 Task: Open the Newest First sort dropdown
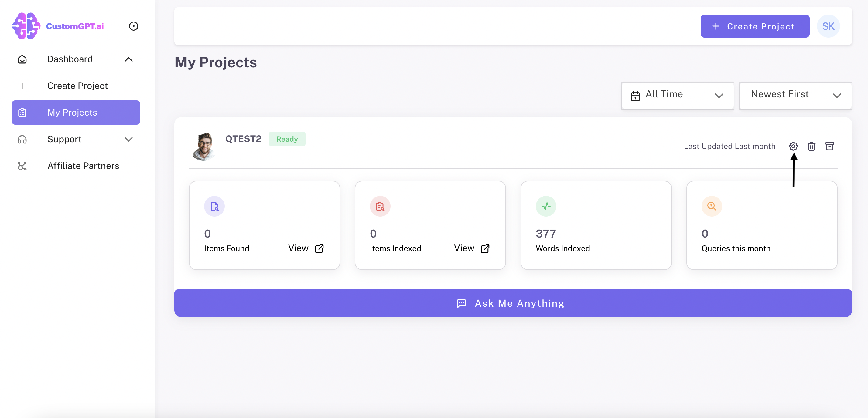coord(795,95)
